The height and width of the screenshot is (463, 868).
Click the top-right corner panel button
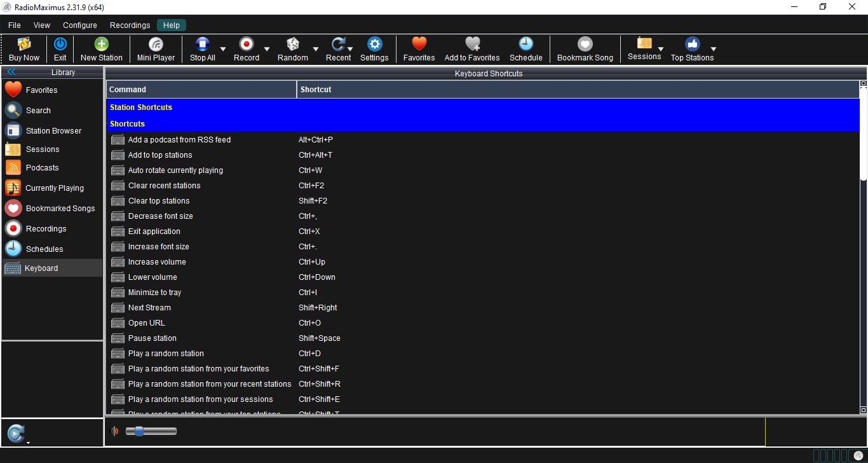point(864,84)
